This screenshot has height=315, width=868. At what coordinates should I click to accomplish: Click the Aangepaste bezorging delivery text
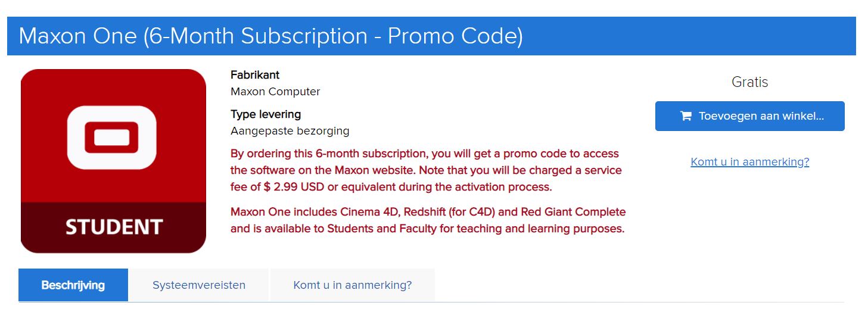pyautogui.click(x=290, y=131)
